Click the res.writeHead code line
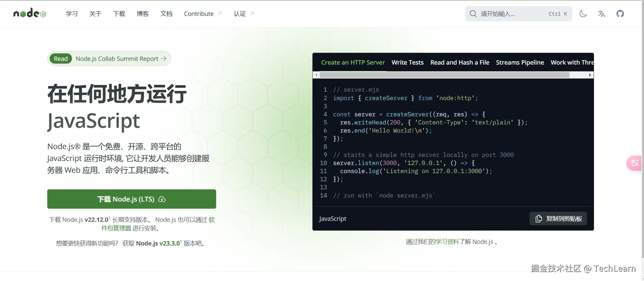This screenshot has width=644, height=281. [434, 122]
